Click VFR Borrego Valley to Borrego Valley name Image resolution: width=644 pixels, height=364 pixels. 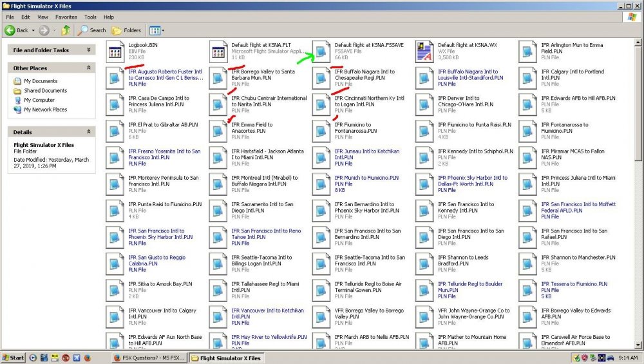pos(369,314)
